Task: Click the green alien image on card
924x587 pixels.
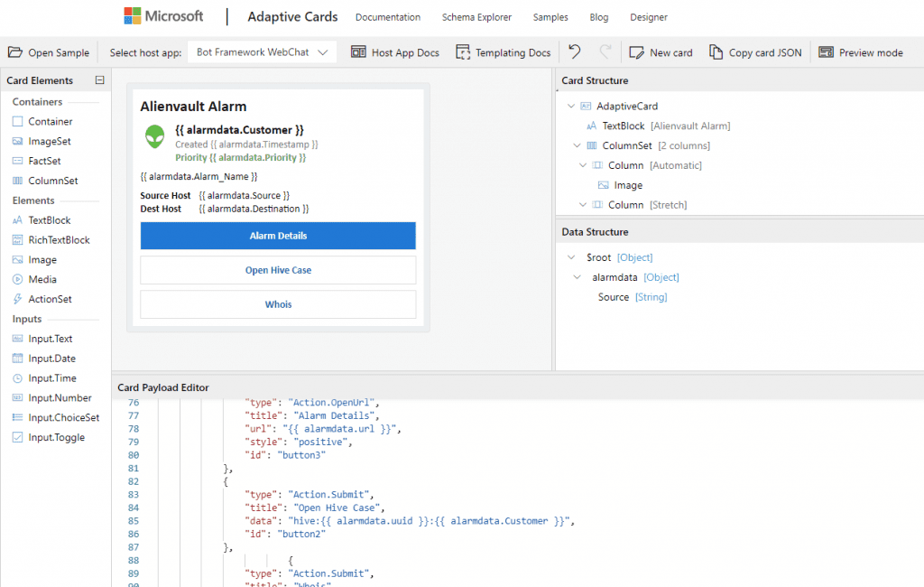Action: click(x=155, y=136)
